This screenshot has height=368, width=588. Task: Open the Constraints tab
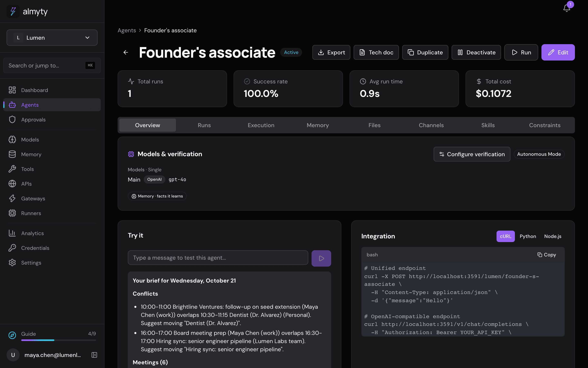tap(545, 125)
